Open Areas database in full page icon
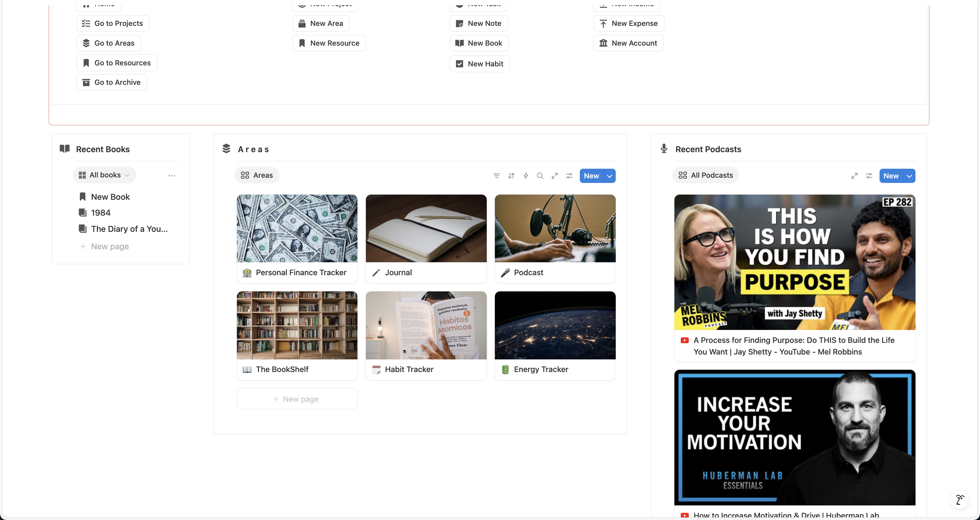Screen dimensions: 980x520 555,175
